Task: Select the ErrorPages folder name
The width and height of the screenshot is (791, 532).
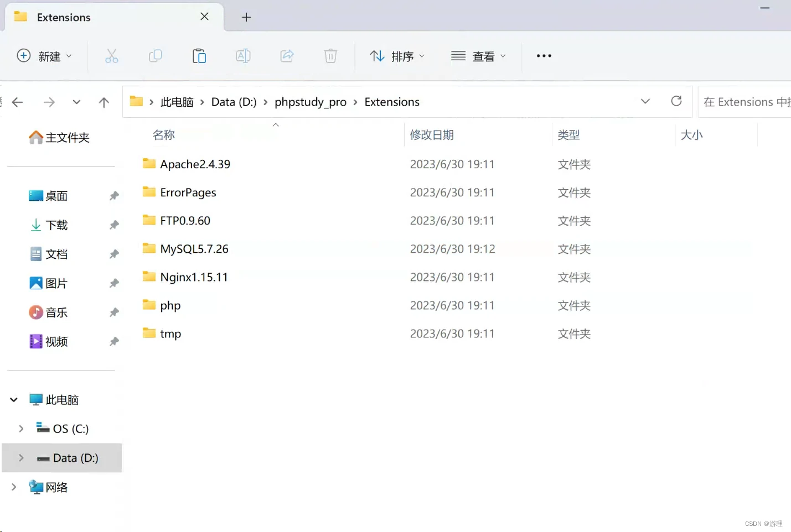Action: [188, 192]
